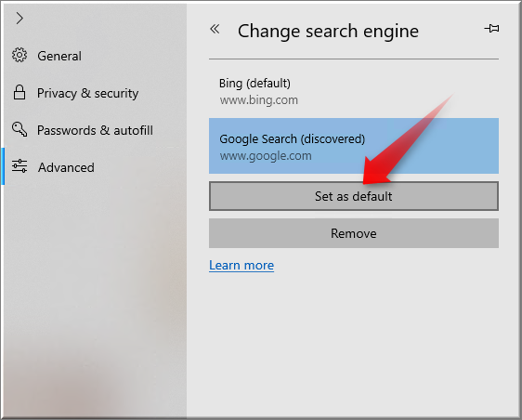The width and height of the screenshot is (522, 420).
Task: Click the Set as default button
Action: point(354,196)
